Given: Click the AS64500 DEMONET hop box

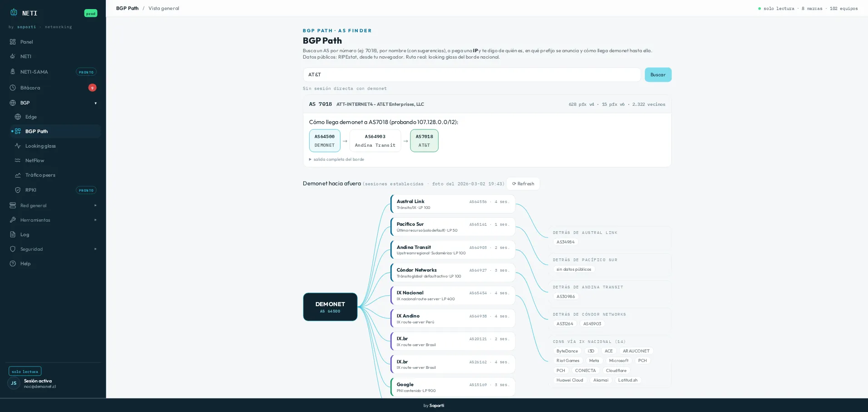Looking at the screenshot, I should click(x=325, y=141).
